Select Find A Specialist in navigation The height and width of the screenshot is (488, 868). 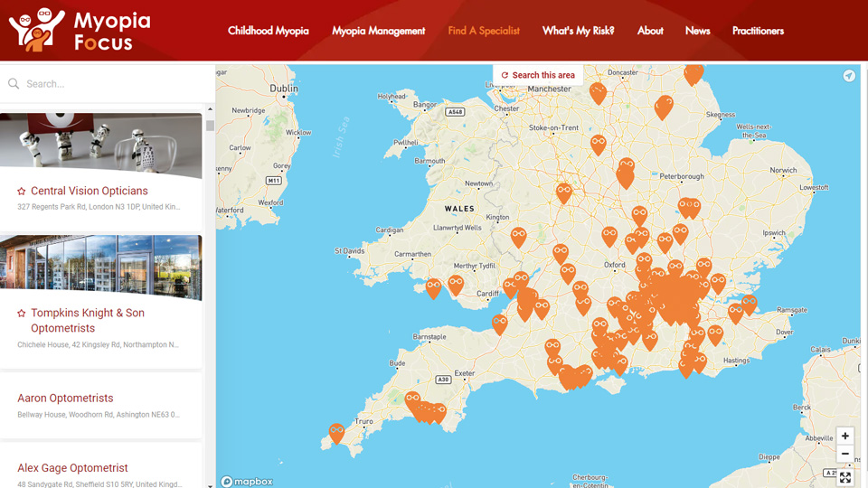(484, 31)
